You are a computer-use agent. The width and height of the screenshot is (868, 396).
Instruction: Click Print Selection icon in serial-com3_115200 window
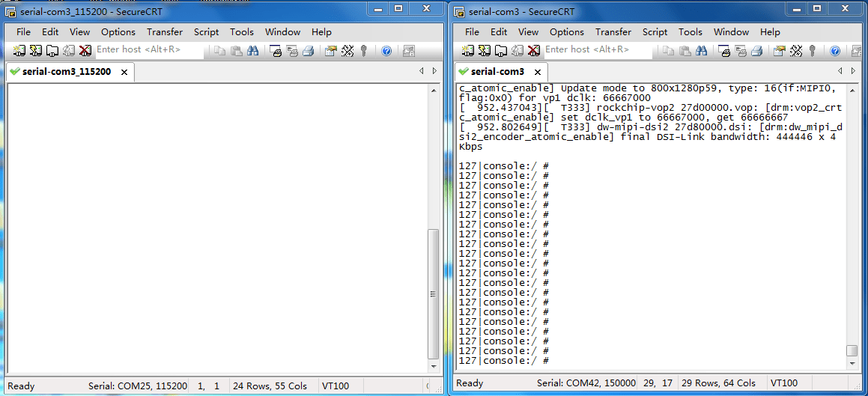pyautogui.click(x=292, y=51)
